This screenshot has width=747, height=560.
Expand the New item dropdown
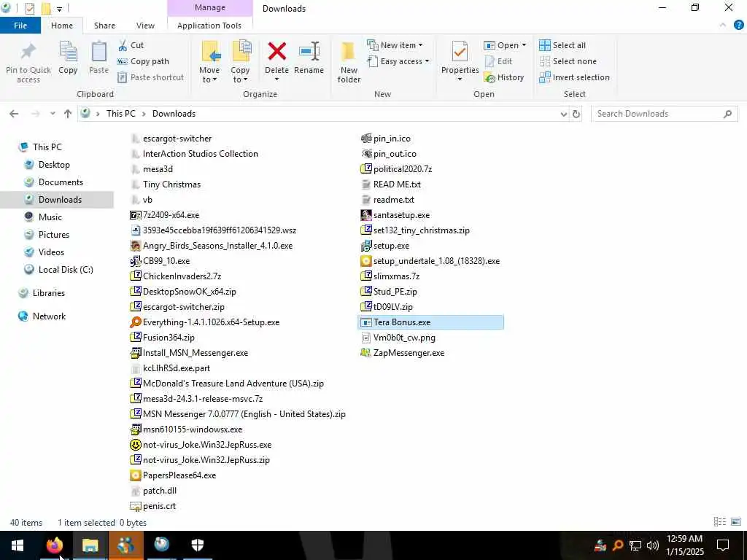coord(420,45)
